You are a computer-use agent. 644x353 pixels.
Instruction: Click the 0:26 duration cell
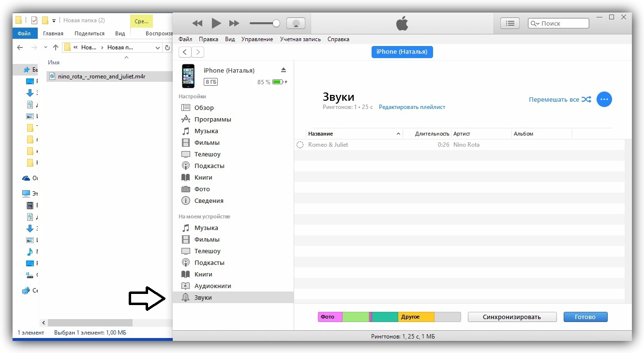443,145
